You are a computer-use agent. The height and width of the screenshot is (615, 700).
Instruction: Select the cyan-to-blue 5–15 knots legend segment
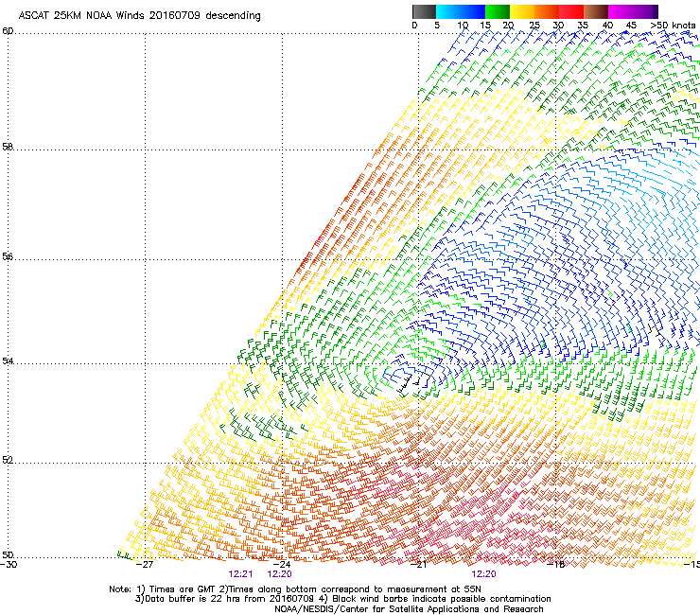(x=460, y=11)
